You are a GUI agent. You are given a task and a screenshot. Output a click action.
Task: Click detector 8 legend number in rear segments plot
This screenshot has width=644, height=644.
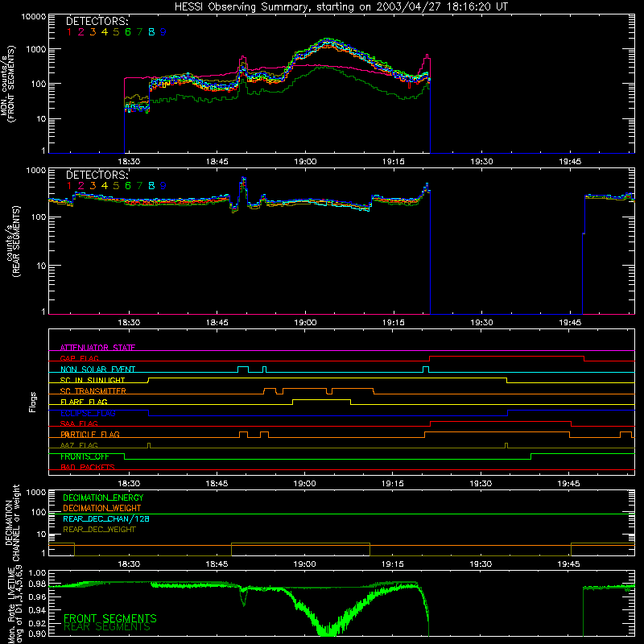pyautogui.click(x=151, y=186)
